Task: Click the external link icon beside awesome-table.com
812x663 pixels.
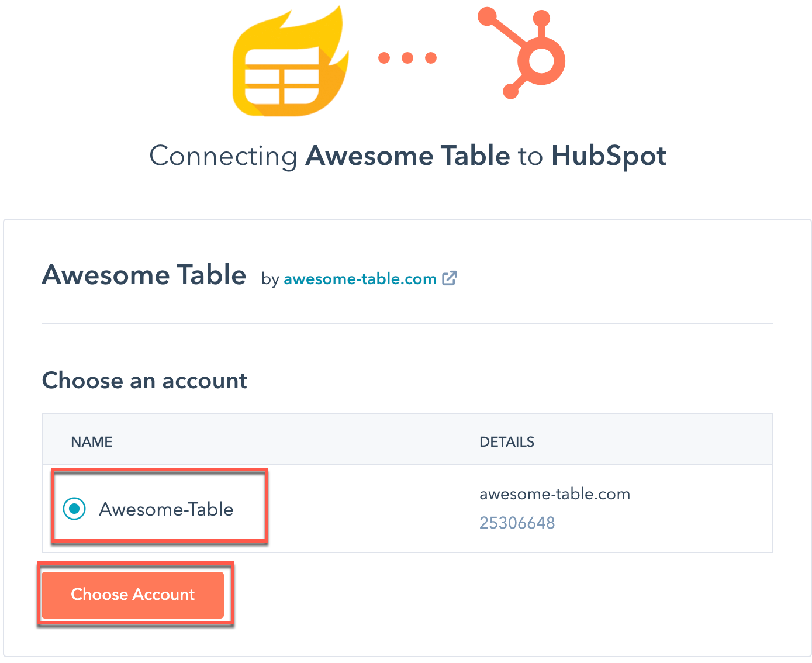Action: 450,279
